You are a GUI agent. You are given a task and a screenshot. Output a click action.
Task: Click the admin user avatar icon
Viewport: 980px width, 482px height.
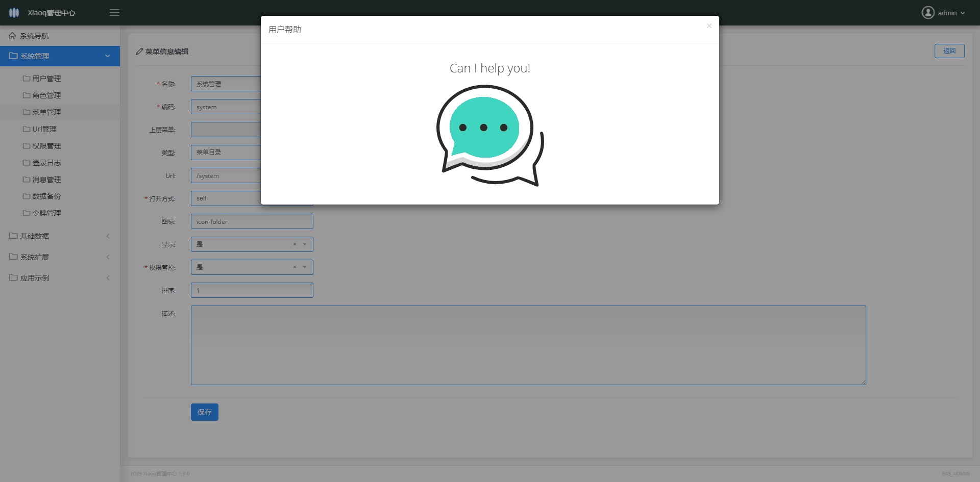click(x=927, y=13)
